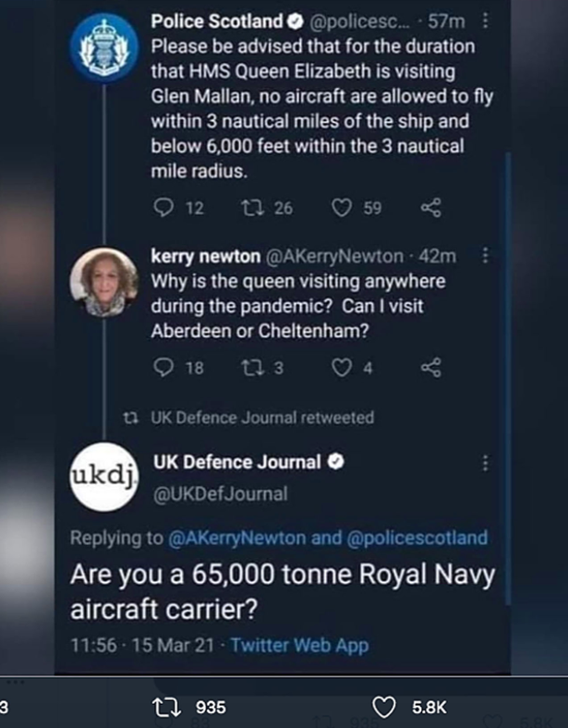
Task: Open UK Defence Journal account name
Action: coord(236,462)
